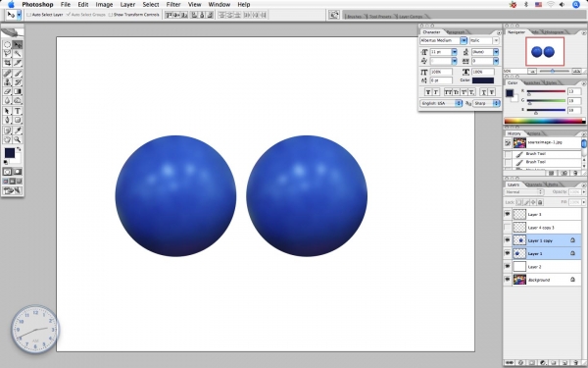The width and height of the screenshot is (588, 368).
Task: Show Layer 4 copy 3 visibility box
Action: pos(508,228)
